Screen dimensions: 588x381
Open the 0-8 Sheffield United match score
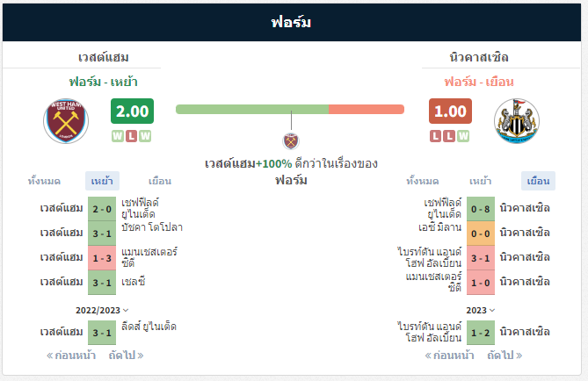coord(481,209)
